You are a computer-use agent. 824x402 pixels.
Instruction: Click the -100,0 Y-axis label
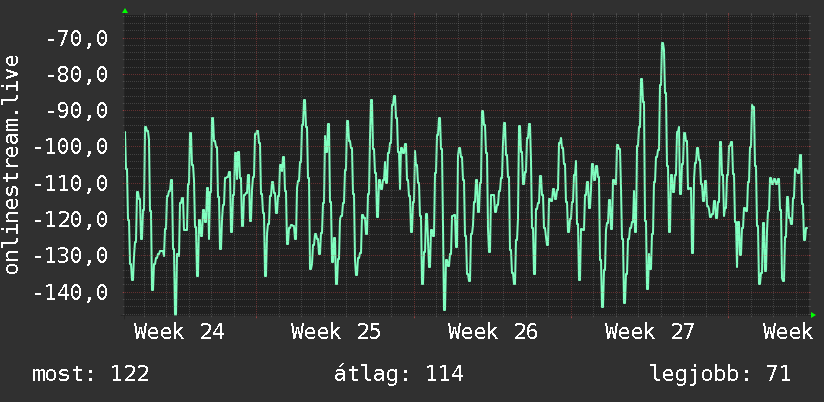pos(71,148)
